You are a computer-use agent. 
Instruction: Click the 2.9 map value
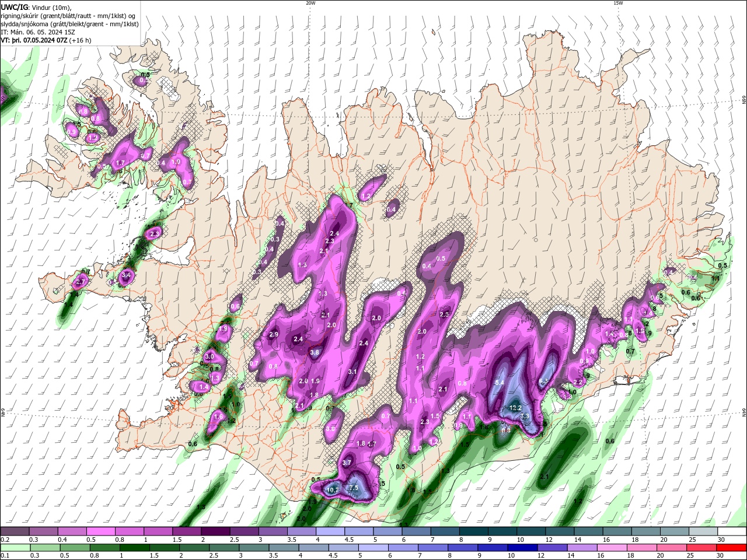pyautogui.click(x=274, y=334)
